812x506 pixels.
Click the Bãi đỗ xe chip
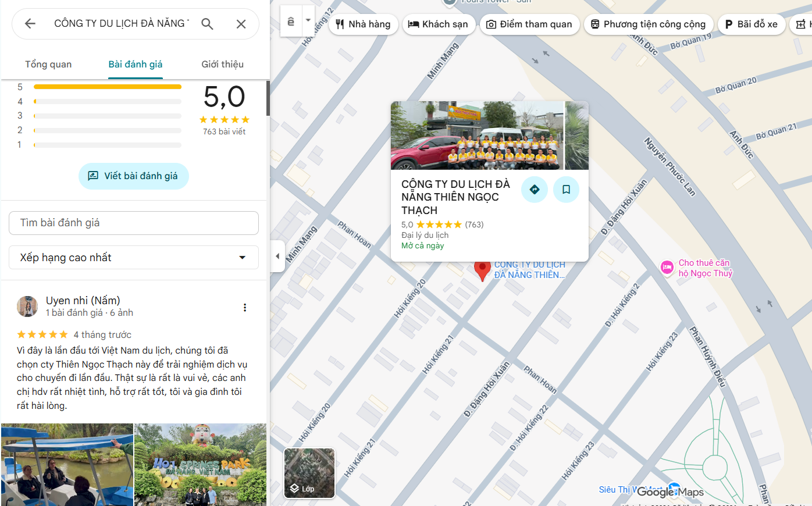[x=752, y=24]
